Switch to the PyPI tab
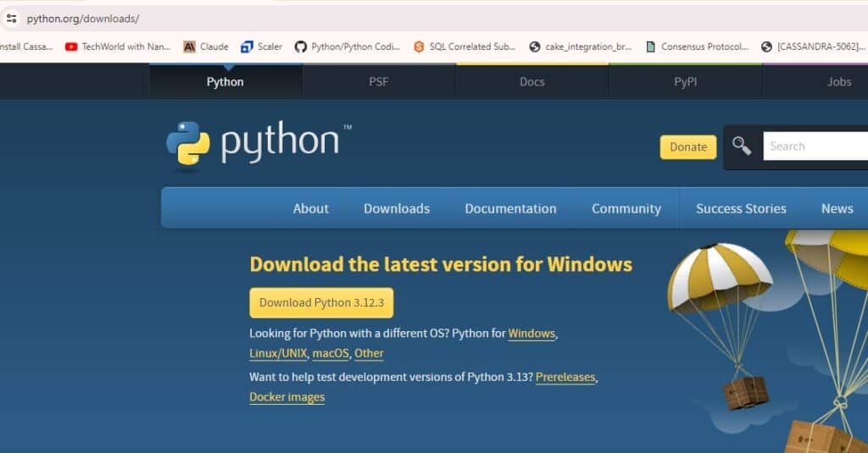The image size is (868, 453). (x=685, y=82)
